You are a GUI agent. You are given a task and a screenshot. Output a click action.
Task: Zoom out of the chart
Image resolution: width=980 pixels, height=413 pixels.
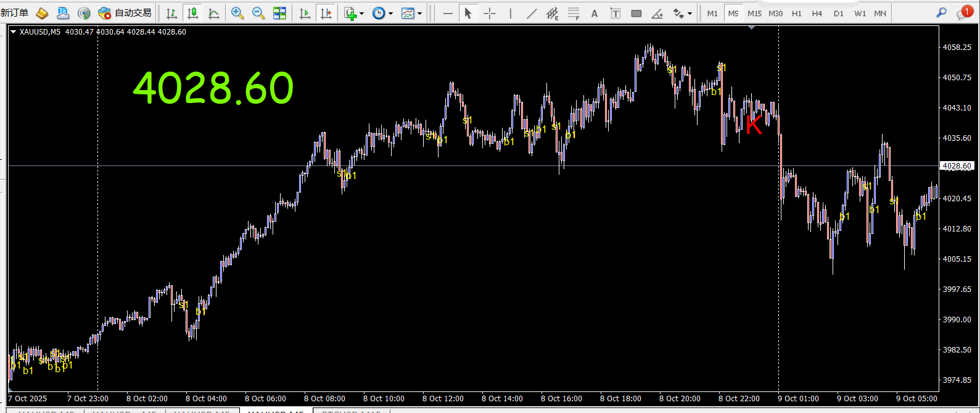(x=258, y=13)
